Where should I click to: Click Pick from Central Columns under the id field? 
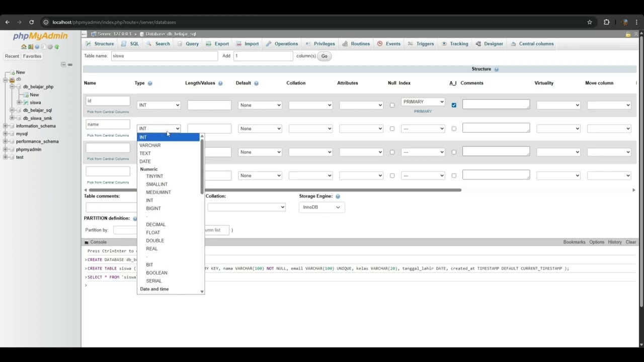click(x=108, y=112)
